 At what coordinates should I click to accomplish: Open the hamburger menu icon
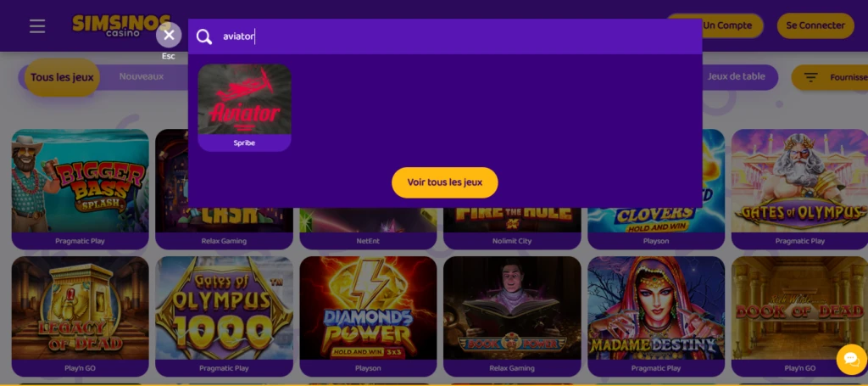tap(37, 26)
